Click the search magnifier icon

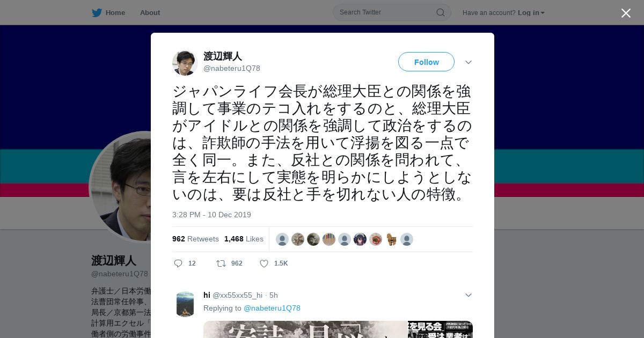pos(440,12)
